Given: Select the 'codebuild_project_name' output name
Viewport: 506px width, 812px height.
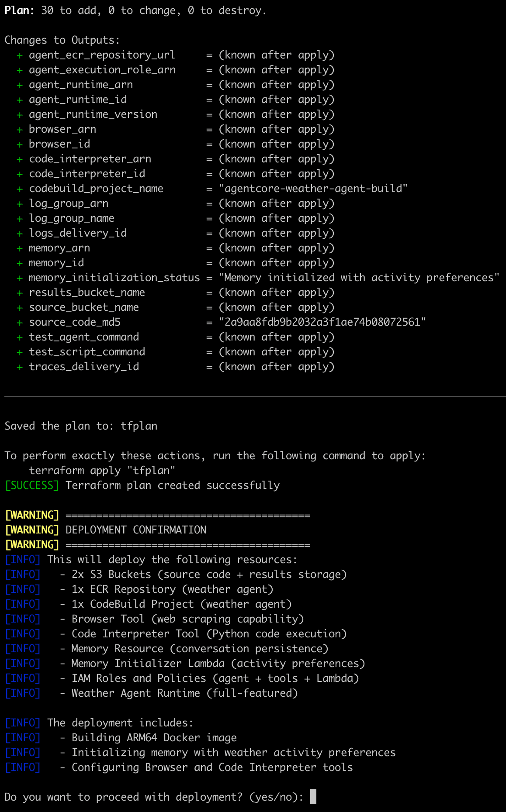Looking at the screenshot, I should point(96,189).
